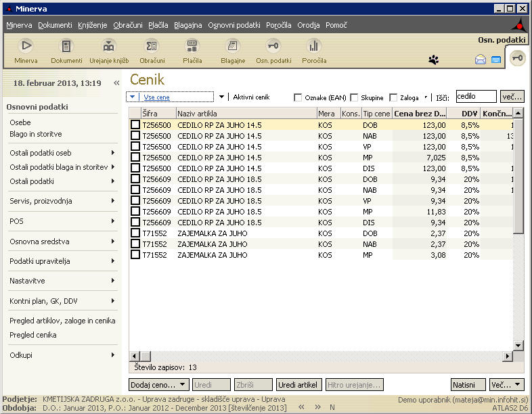Open the Knjiženje menu

[93, 25]
